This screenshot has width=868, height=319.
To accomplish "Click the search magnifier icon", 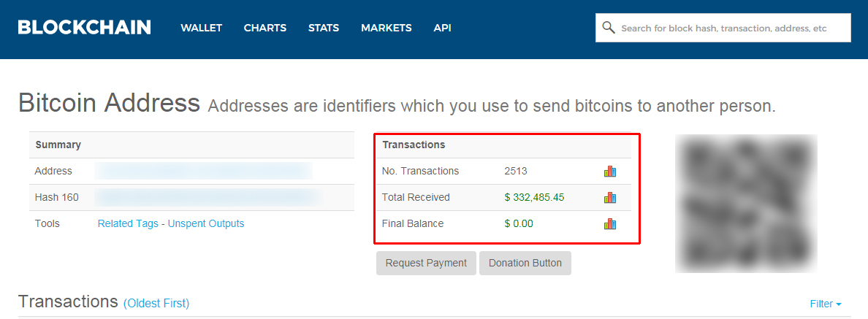I will pos(609,28).
